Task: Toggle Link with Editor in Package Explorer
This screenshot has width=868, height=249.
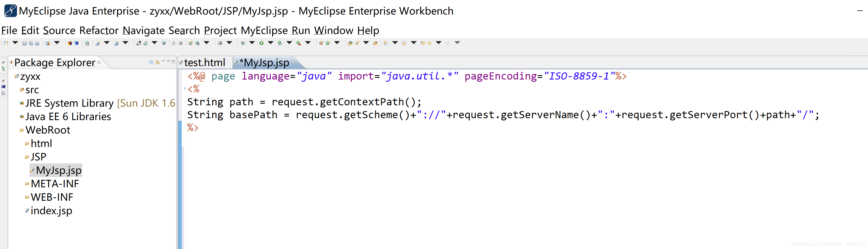Action: pyautogui.click(x=157, y=62)
